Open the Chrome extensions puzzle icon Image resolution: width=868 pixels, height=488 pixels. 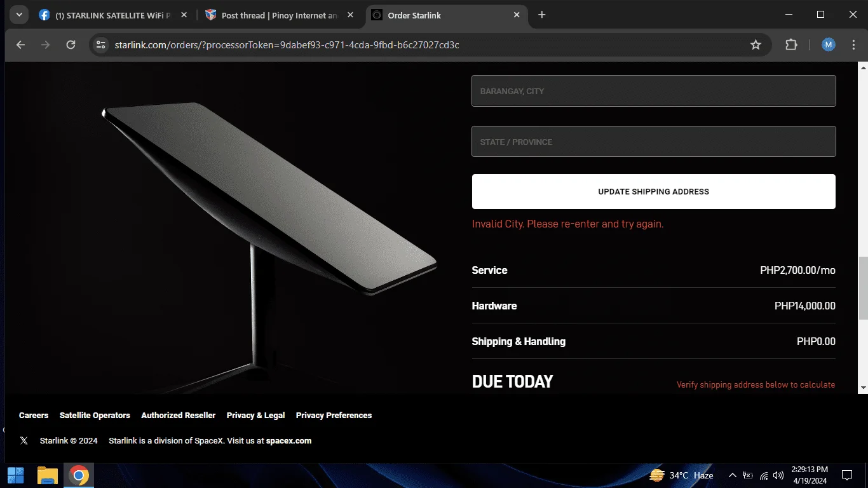791,44
